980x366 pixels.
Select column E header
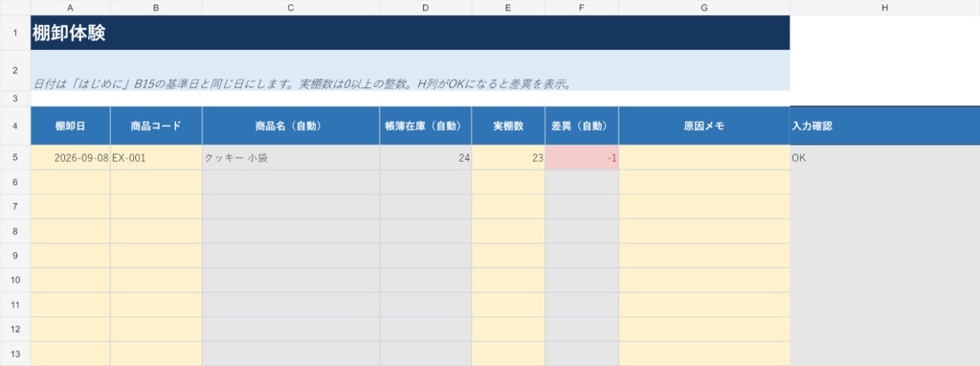tap(508, 8)
